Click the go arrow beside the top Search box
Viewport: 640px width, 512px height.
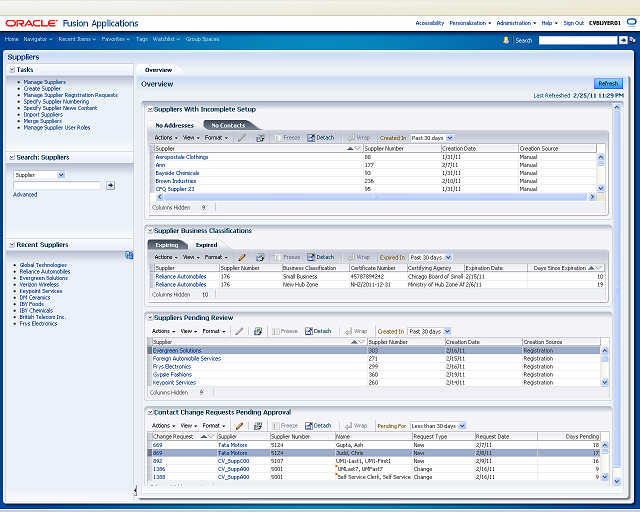click(x=623, y=40)
